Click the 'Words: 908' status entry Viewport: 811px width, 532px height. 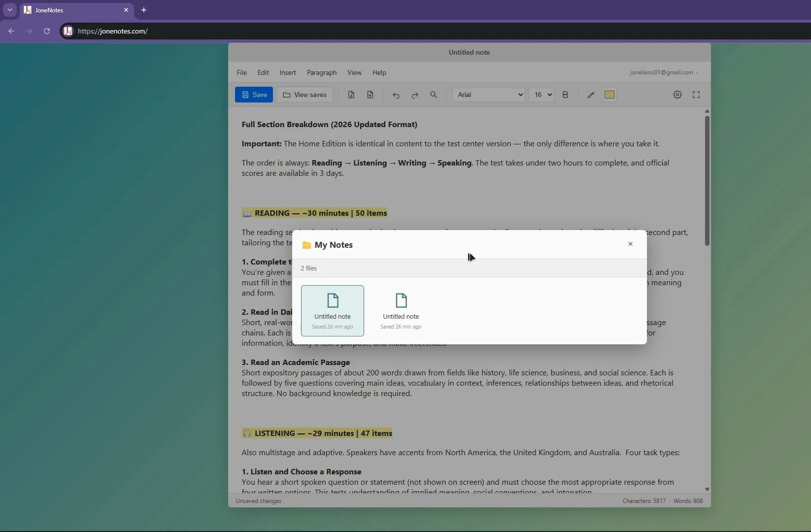(688, 501)
